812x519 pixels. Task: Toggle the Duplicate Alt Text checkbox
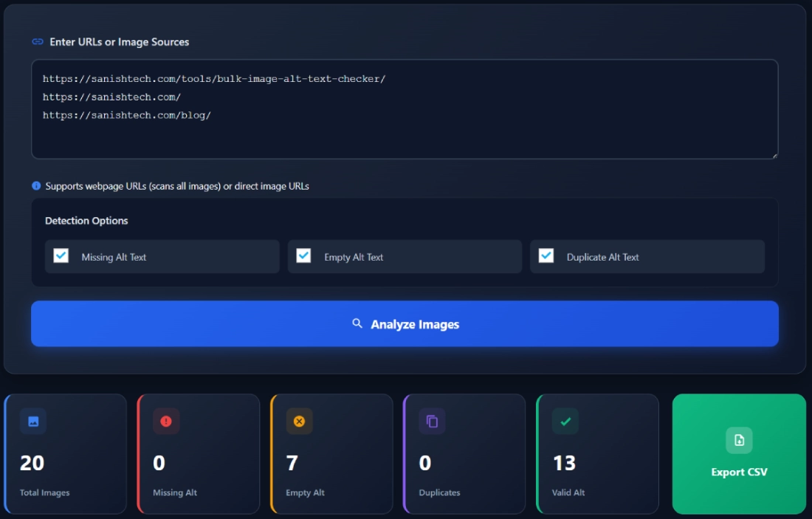point(546,256)
